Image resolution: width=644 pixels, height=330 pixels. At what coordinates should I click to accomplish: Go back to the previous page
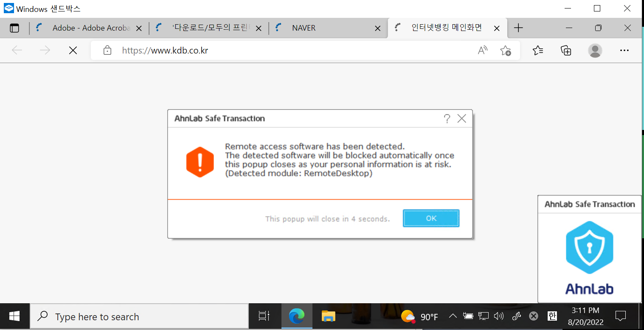17,51
